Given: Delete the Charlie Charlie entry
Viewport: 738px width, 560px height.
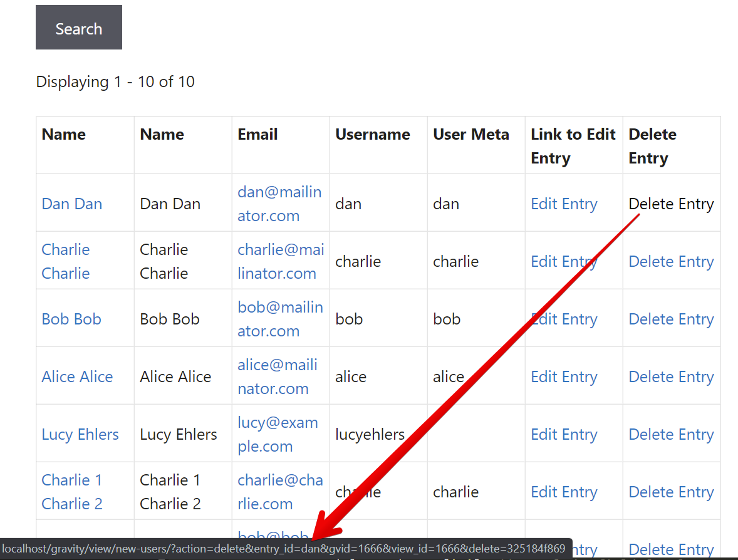Looking at the screenshot, I should click(671, 261).
